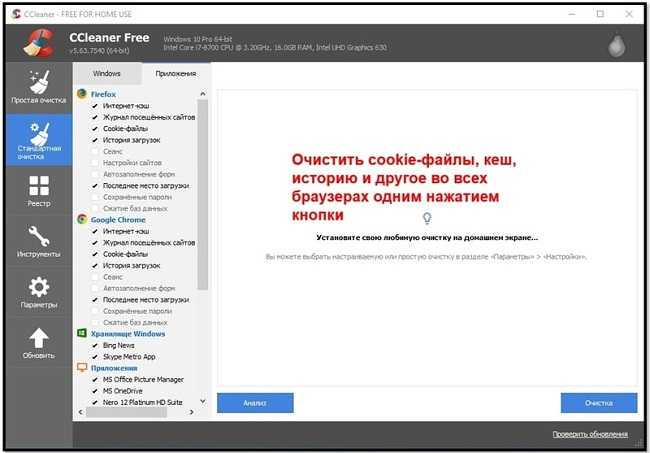Enable Firefox Сжатие баз данных checkbox

click(95, 208)
